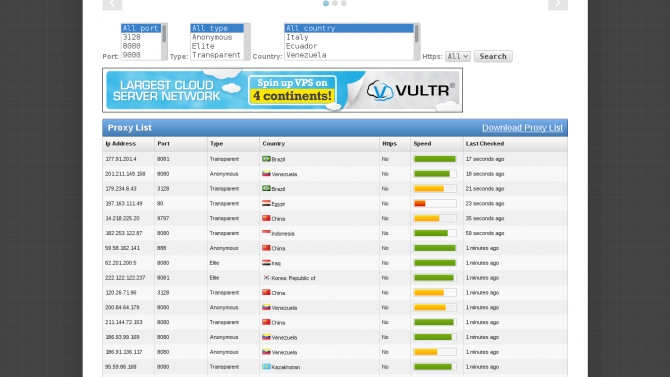Open the Download Proxy List link
The height and width of the screenshot is (377, 670).
click(x=522, y=128)
